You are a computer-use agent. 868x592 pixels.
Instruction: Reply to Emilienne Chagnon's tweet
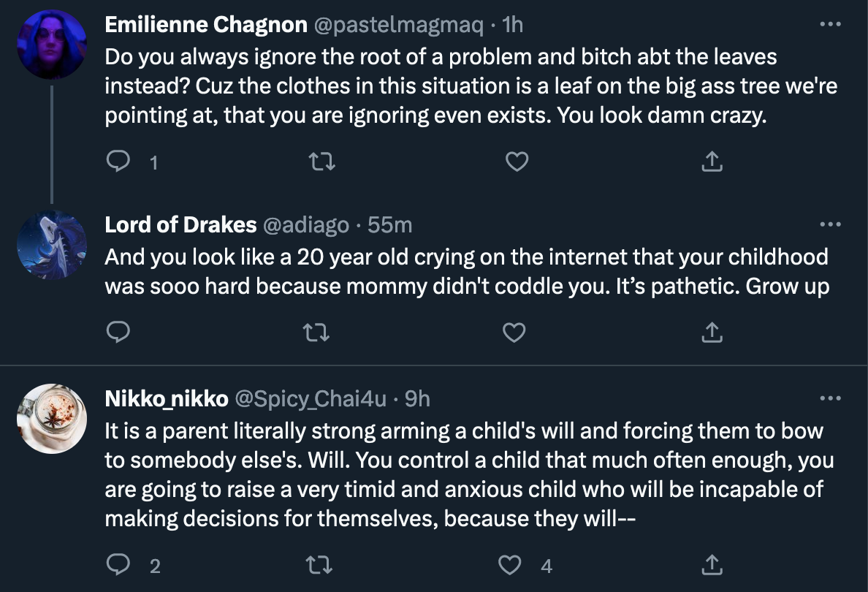[x=118, y=162]
